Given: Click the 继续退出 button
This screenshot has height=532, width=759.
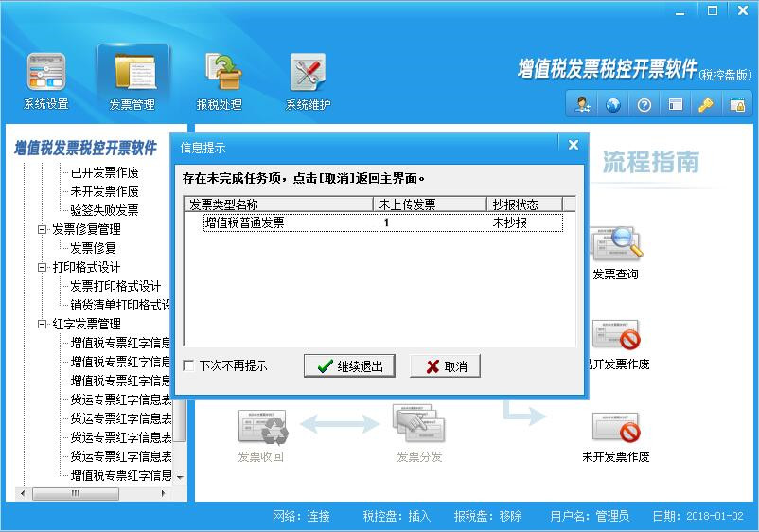Looking at the screenshot, I should click(x=349, y=366).
